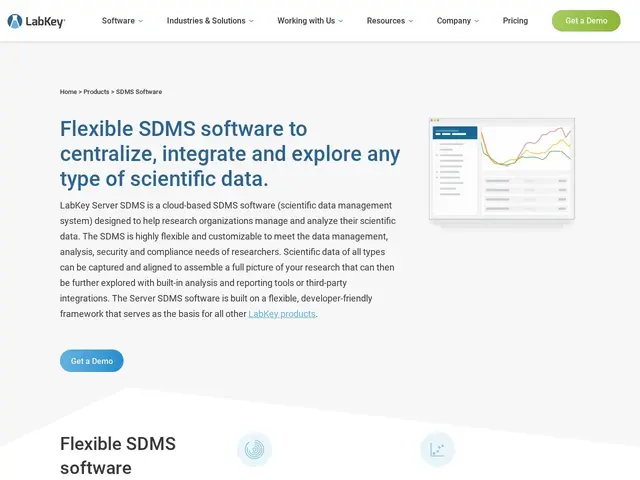This screenshot has height=480, width=640.
Task: Click the lower Flexible SDMS software heading
Action: [118, 456]
